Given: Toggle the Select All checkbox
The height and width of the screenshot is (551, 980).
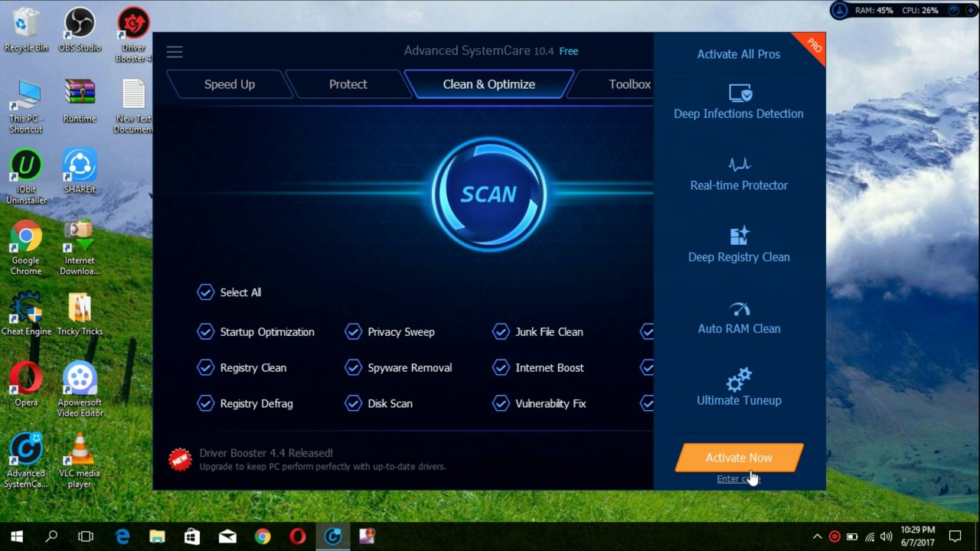Looking at the screenshot, I should pos(205,292).
